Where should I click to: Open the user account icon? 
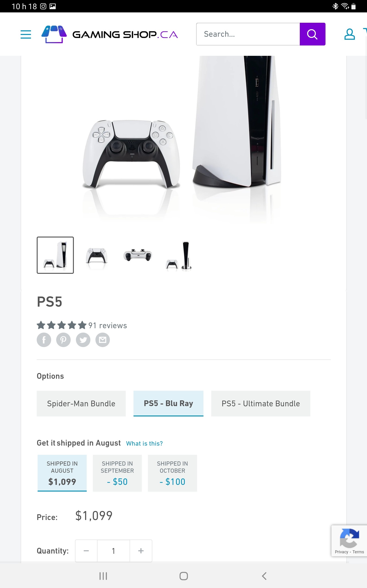pos(350,34)
